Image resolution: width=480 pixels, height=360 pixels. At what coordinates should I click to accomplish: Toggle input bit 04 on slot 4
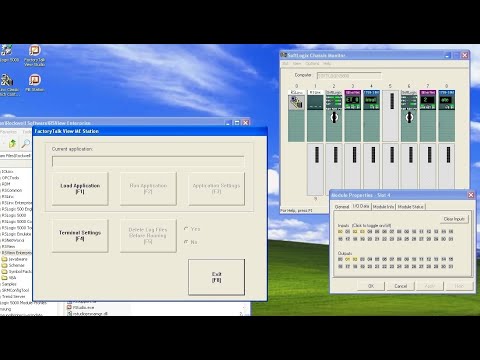click(x=370, y=232)
